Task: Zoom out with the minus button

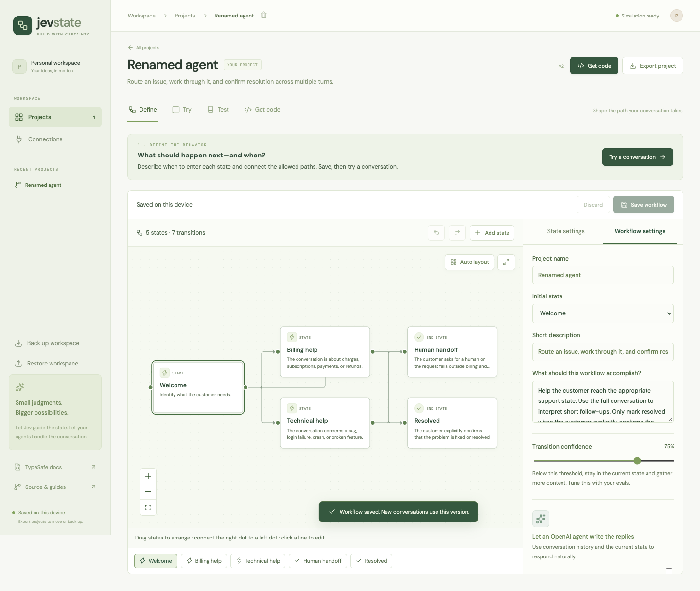Action: (x=148, y=492)
